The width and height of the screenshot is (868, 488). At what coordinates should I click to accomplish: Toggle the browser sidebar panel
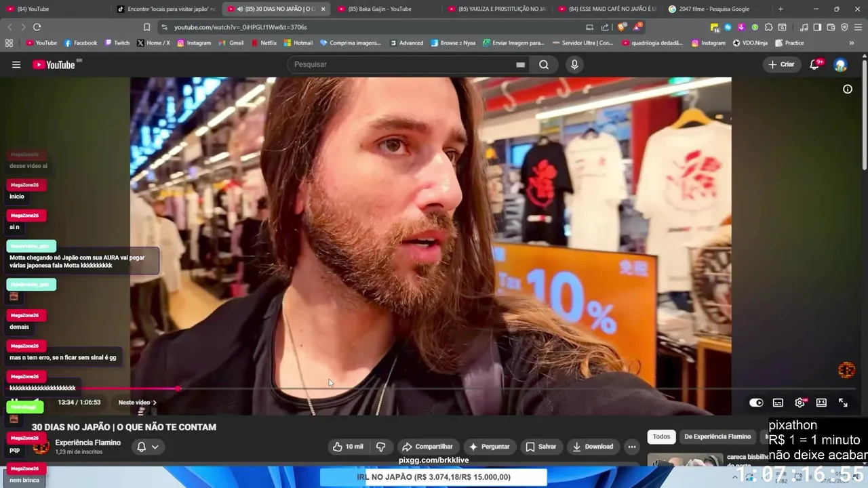click(x=817, y=27)
